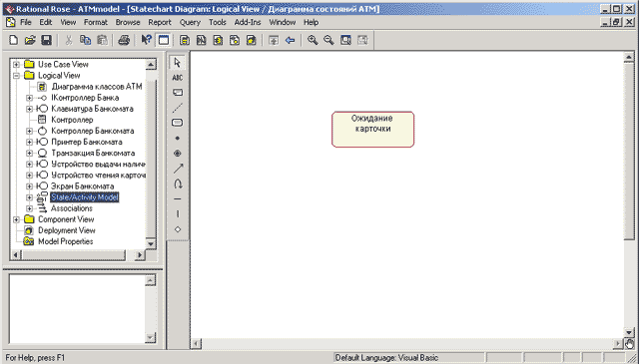639x364 pixels.
Task: Select Associations tree item
Action: tap(71, 208)
